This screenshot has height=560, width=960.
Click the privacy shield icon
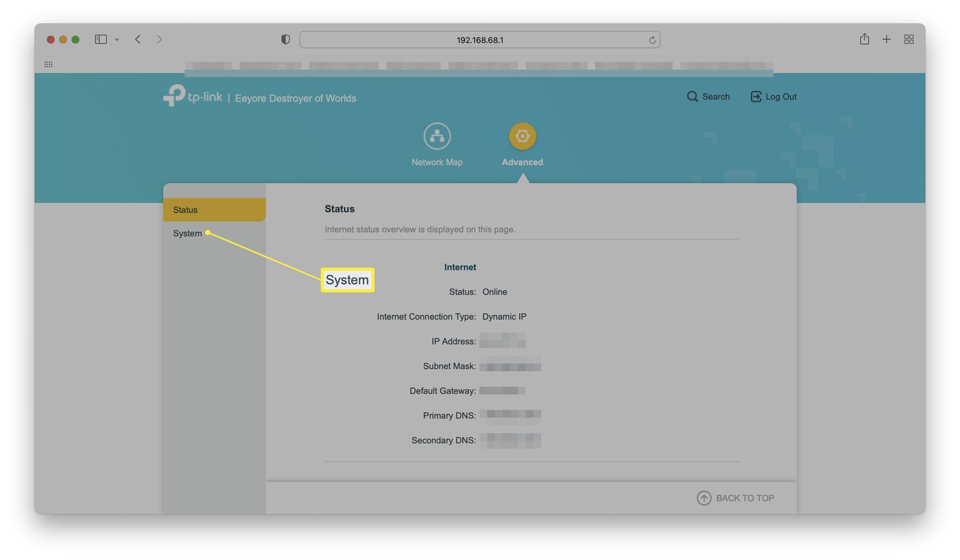click(x=285, y=40)
